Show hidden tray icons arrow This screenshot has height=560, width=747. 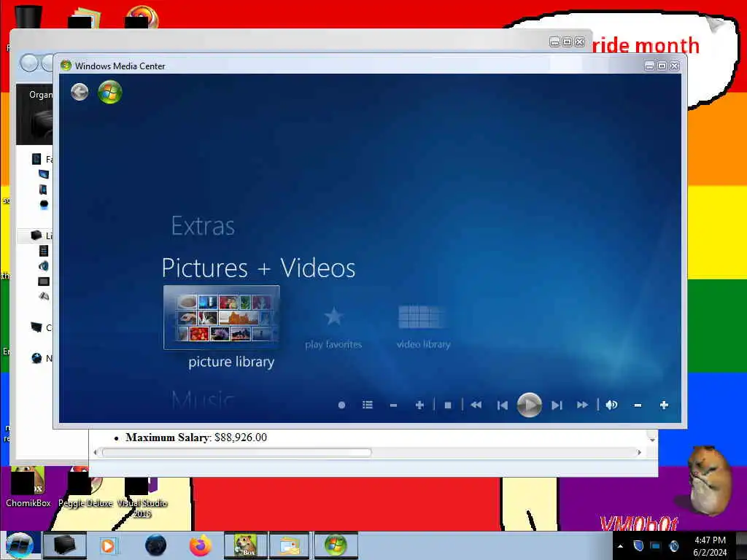tap(620, 546)
